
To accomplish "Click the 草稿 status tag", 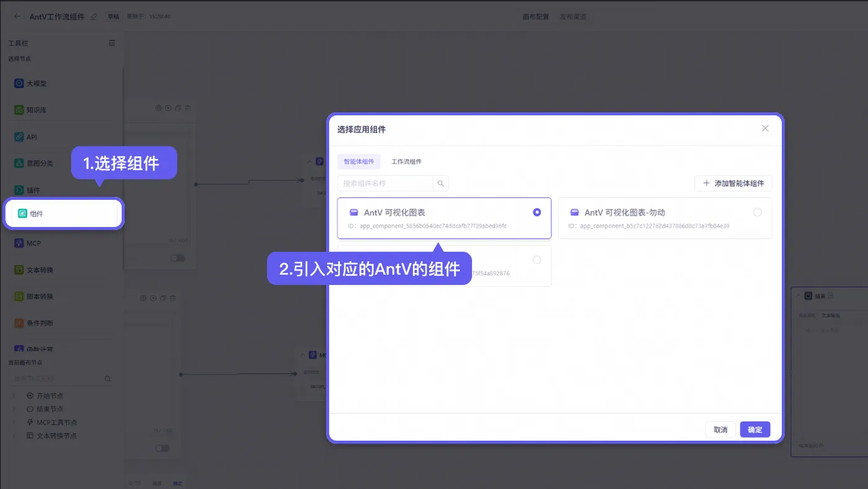I will 113,17.
